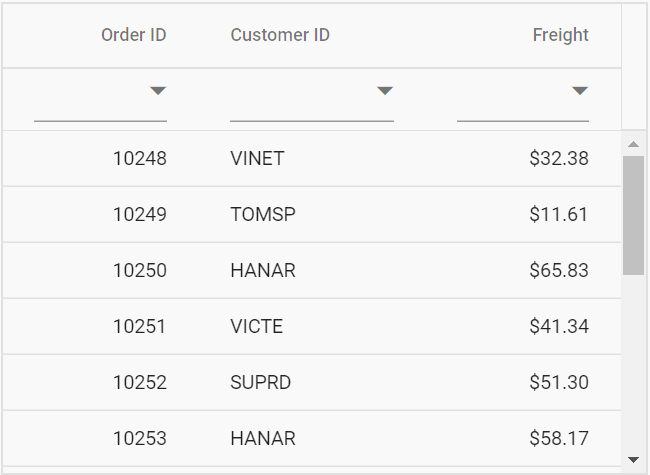Select the VICTE customer cell
This screenshot has width=650, height=475.
tap(257, 326)
